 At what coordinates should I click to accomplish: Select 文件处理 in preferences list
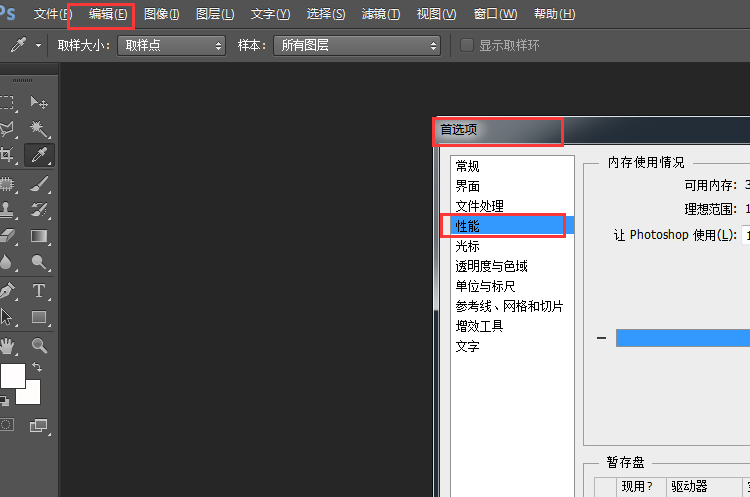(512, 206)
